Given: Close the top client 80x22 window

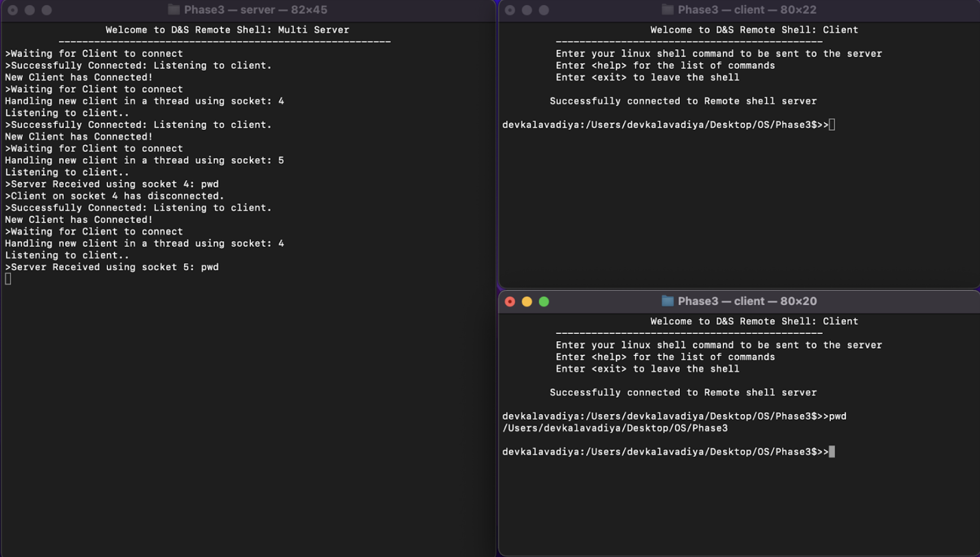Looking at the screenshot, I should pos(510,10).
